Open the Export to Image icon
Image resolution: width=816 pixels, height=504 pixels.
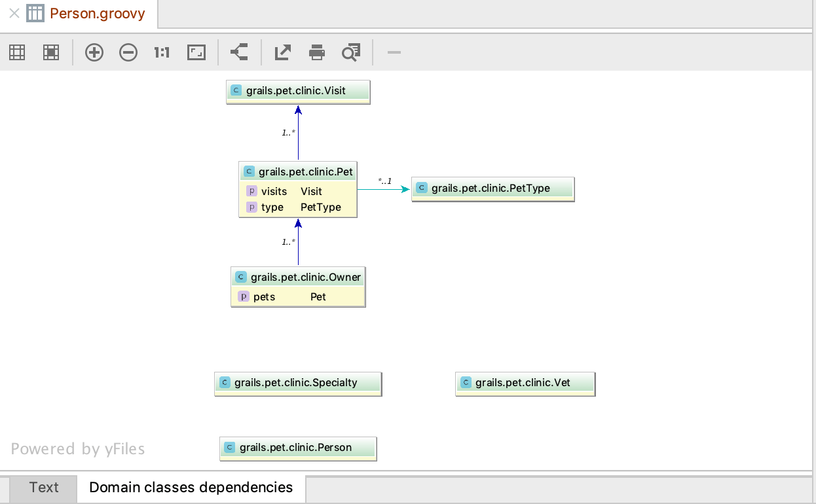pyautogui.click(x=282, y=52)
